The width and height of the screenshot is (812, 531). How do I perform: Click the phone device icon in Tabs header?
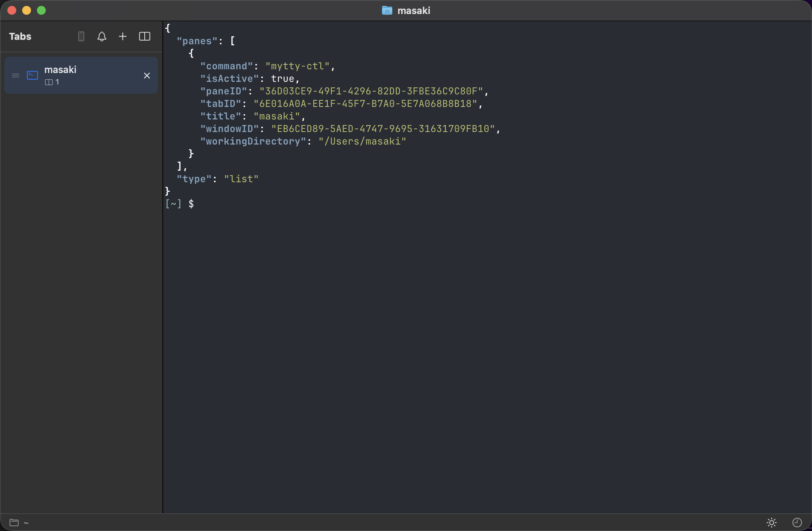(81, 37)
